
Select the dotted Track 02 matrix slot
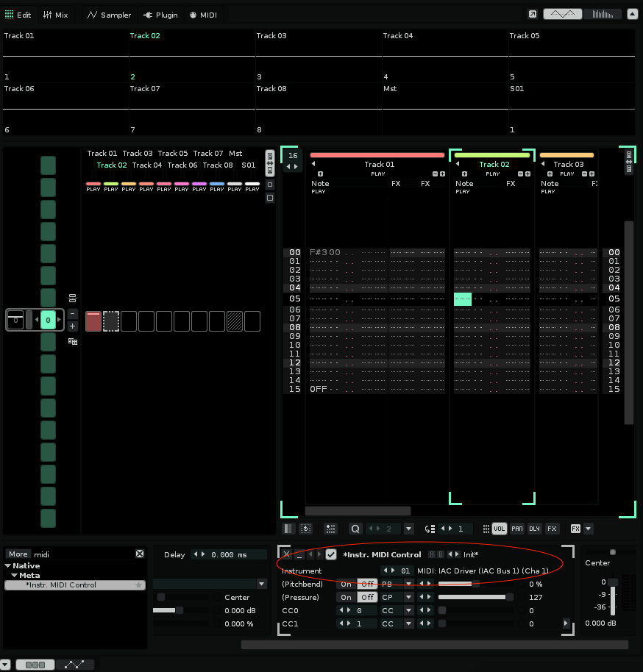(x=110, y=321)
